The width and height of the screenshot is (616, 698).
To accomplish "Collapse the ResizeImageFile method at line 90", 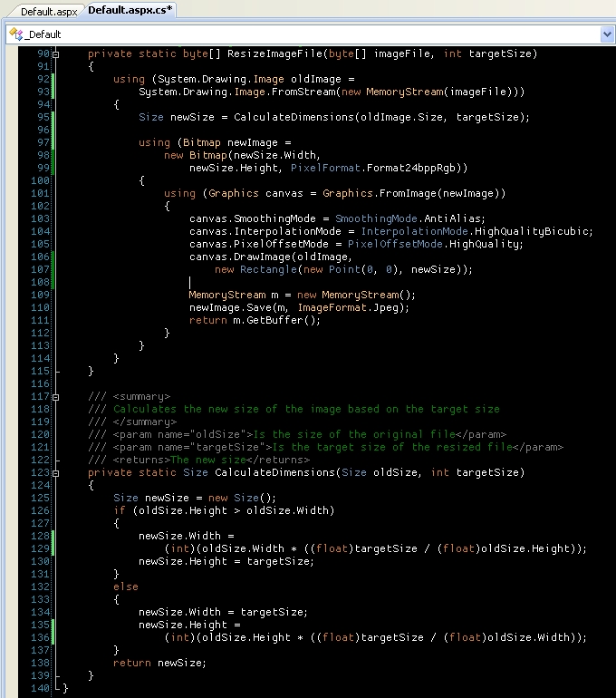I will click(x=55, y=54).
